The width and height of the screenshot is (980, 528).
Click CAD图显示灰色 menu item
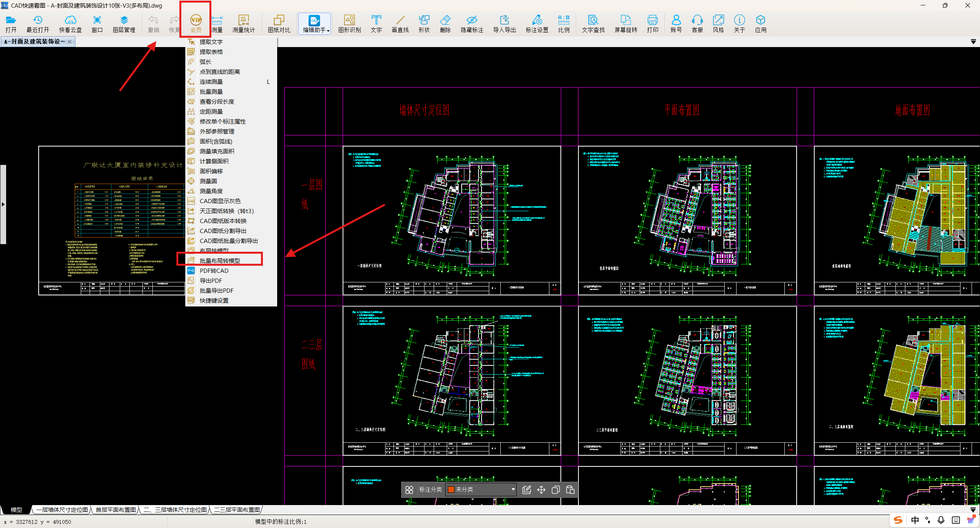(231, 201)
